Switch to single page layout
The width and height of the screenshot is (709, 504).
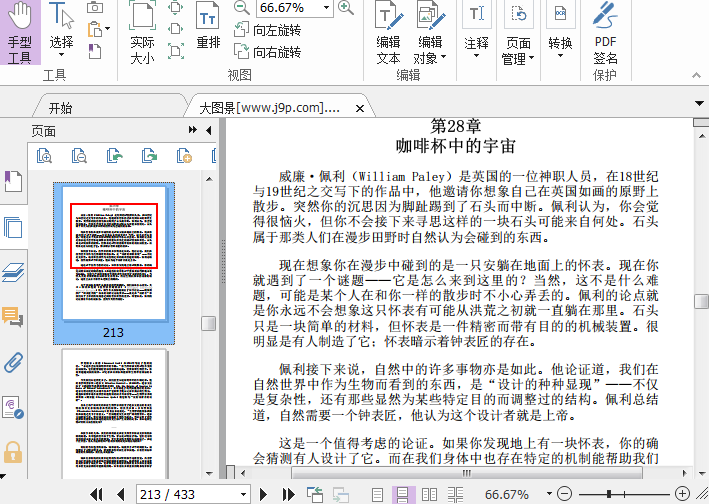click(x=378, y=495)
